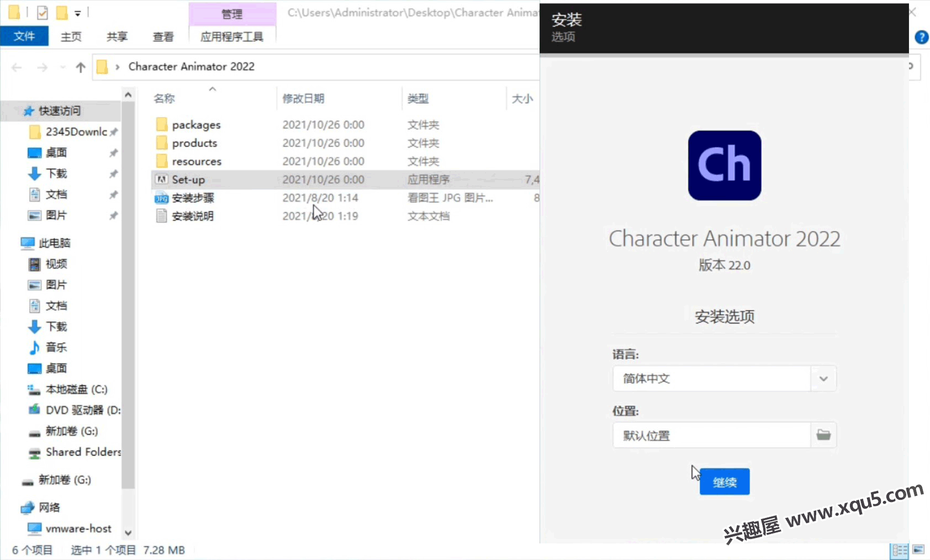The height and width of the screenshot is (560, 930).
Task: Switch to the 共享 ribbon tab
Action: coord(117,36)
